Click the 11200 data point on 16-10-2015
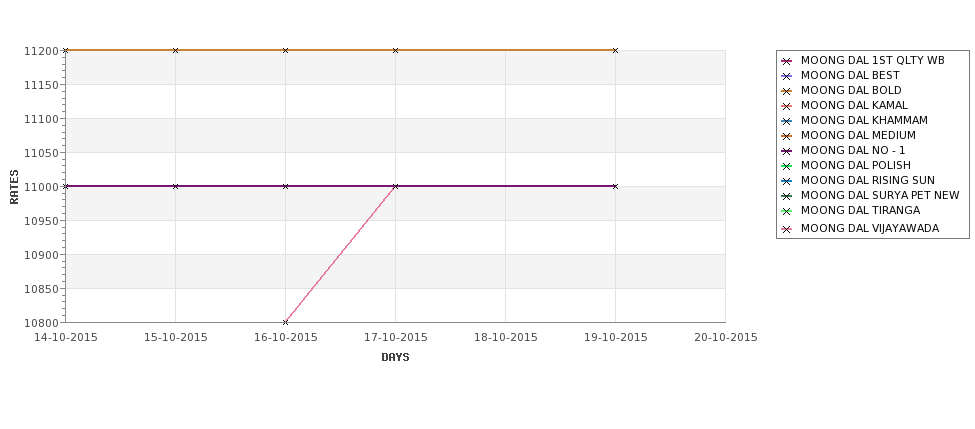Screen dimensions: 975x429 click(x=285, y=50)
